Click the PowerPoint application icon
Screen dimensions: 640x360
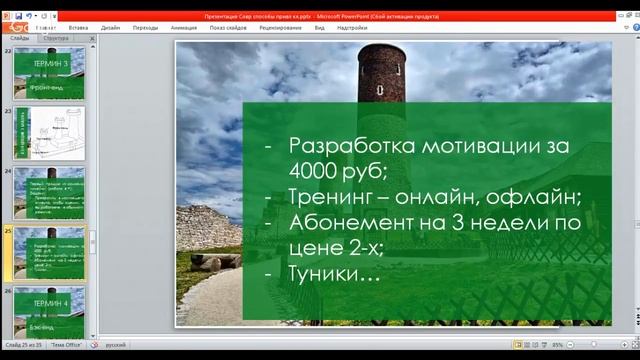[7, 16]
